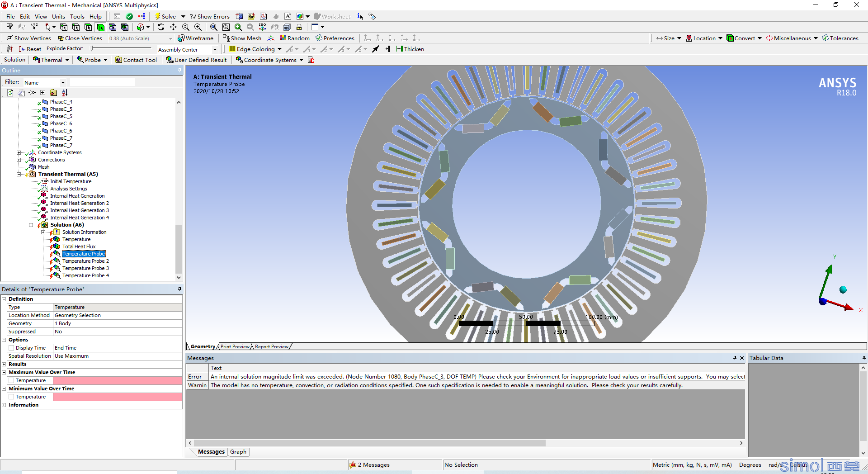Open the File menu
Viewport: 868px width, 474px height.
click(10, 16)
